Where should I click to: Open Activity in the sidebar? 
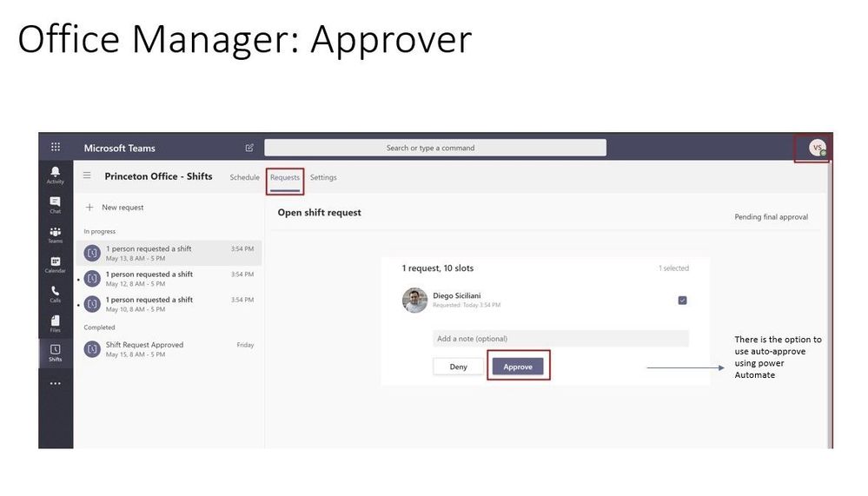[x=56, y=175]
